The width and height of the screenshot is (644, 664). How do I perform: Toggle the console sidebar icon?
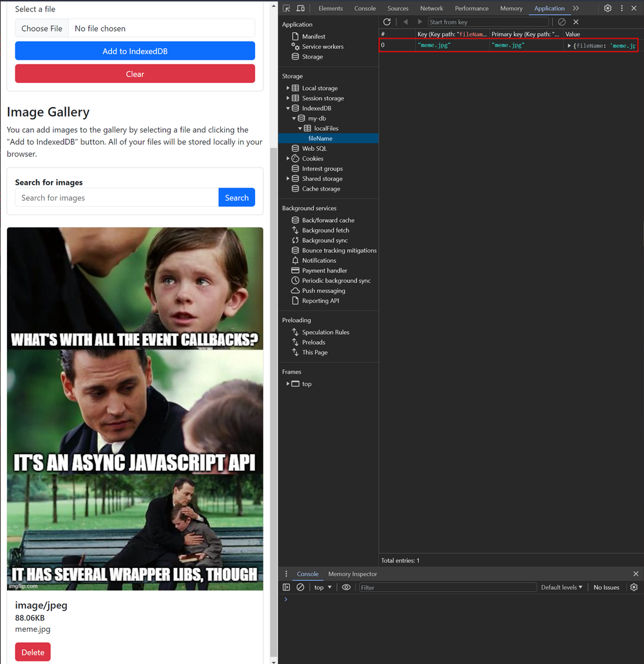tap(287, 587)
